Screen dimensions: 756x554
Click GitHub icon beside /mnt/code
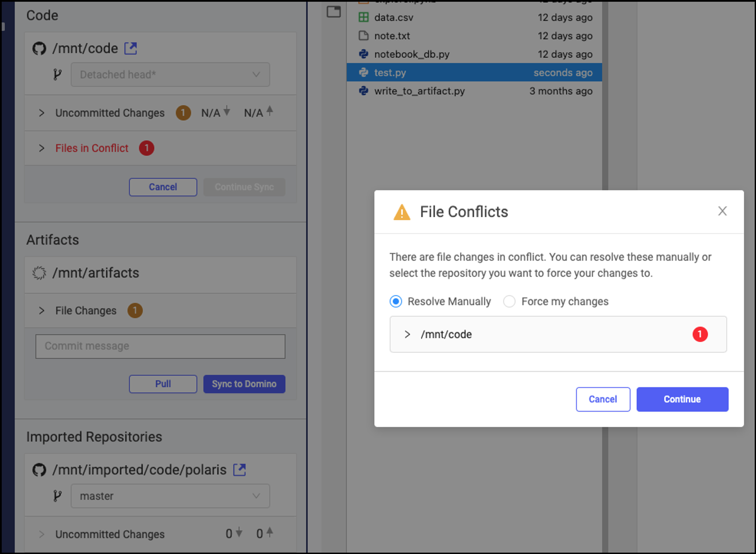[39, 48]
